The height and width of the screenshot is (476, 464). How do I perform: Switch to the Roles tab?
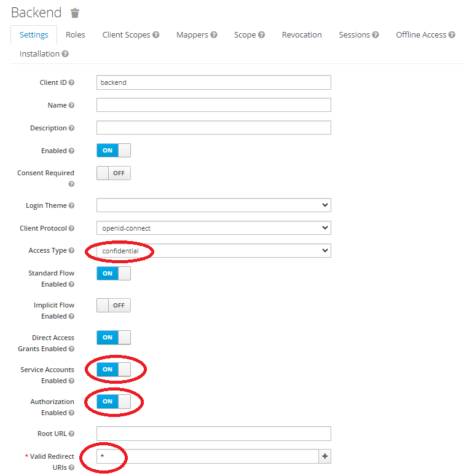click(x=76, y=35)
